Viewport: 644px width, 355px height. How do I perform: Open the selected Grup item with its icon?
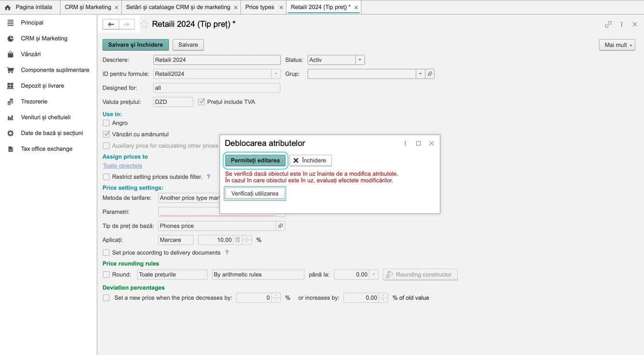click(x=430, y=74)
